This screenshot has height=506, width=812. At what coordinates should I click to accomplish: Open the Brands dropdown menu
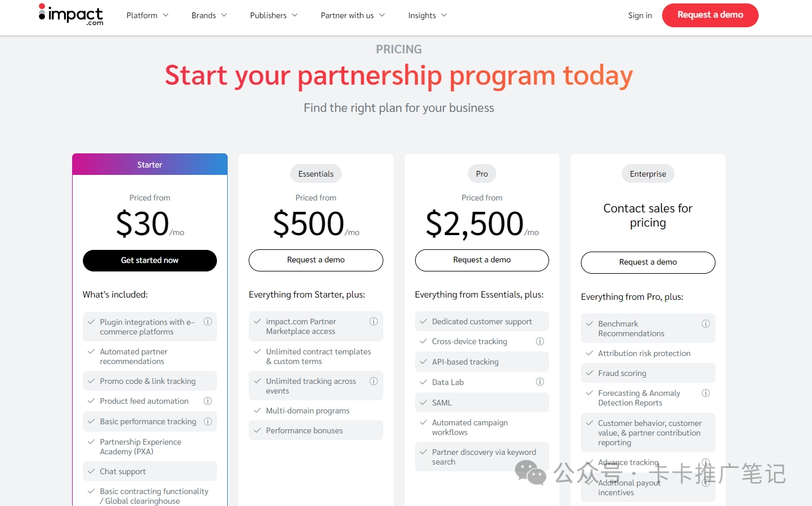point(209,15)
